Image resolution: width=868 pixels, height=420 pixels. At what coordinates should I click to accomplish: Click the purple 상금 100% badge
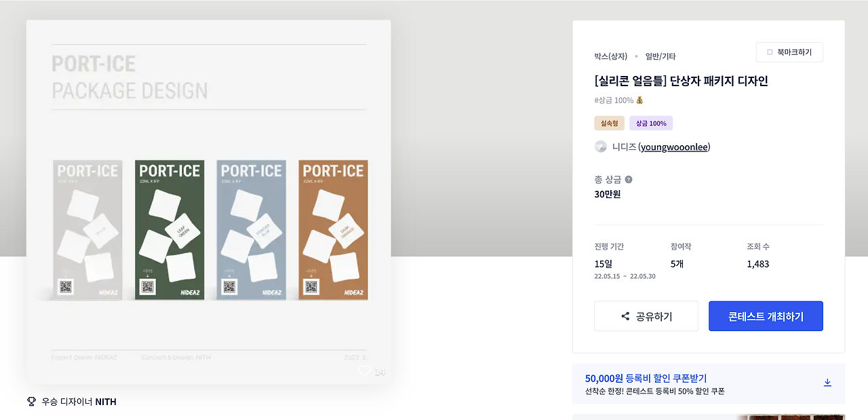[650, 123]
